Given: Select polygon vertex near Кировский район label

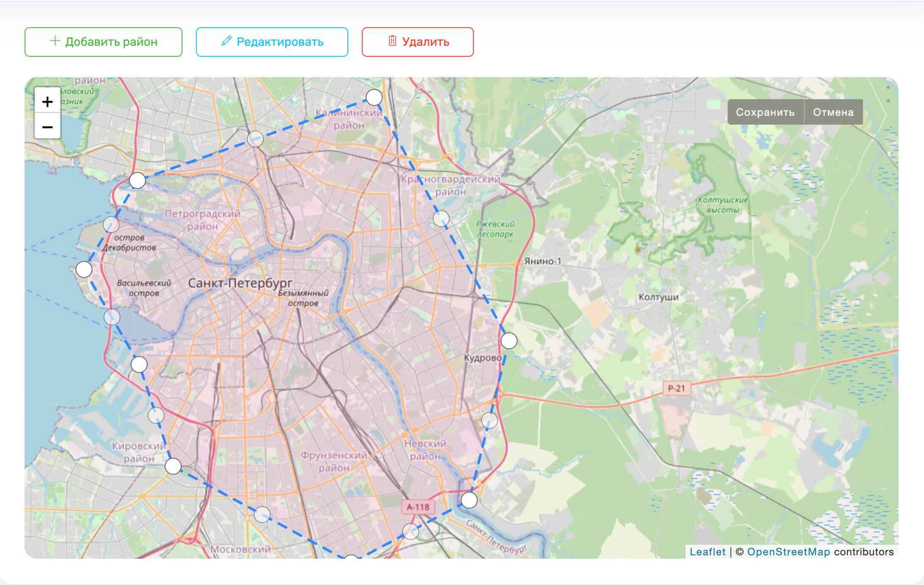Looking at the screenshot, I should click(x=173, y=466).
